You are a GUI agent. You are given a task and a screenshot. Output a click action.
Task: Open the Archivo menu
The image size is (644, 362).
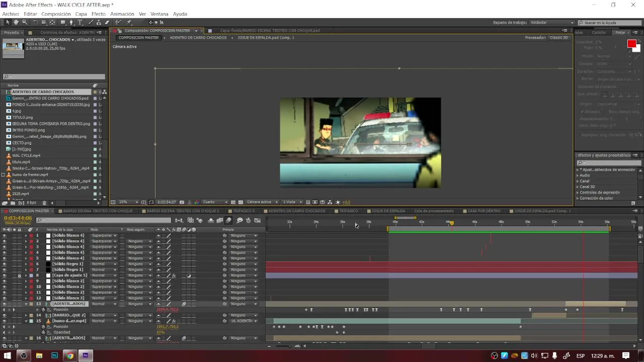[x=11, y=14]
